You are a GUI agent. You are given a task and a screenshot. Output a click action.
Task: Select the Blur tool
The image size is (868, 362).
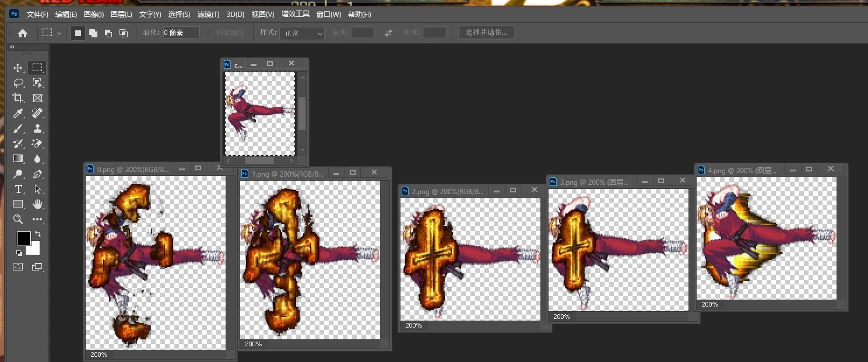(x=37, y=159)
